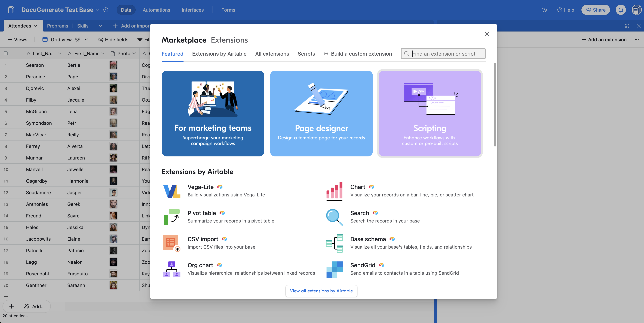Screen dimensions: 644x323
Task: Expand the more tables chevron after Skills
Action: [101, 26]
